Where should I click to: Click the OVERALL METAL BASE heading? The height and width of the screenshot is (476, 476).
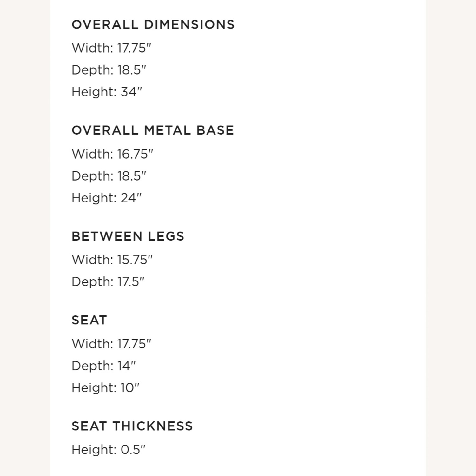(x=153, y=130)
